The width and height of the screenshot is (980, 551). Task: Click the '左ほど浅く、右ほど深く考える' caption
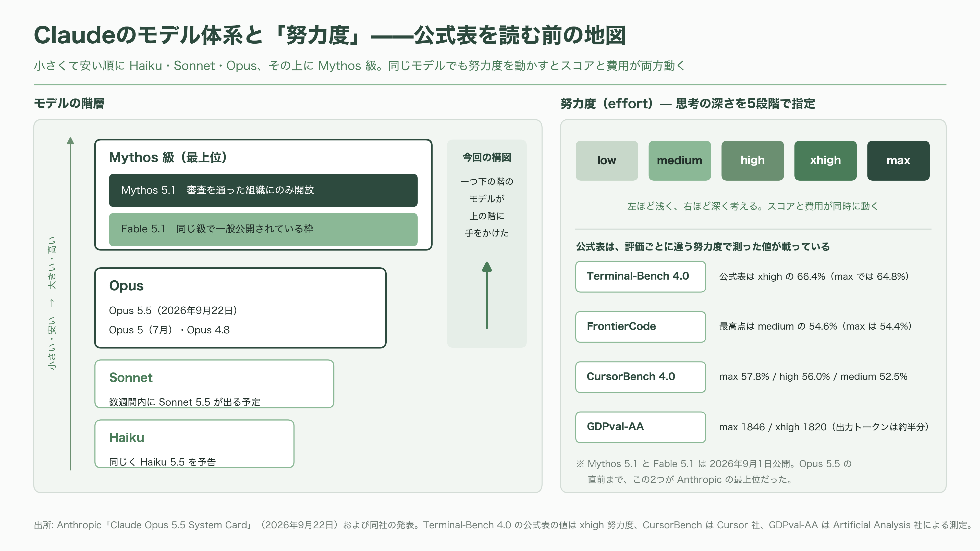click(753, 206)
